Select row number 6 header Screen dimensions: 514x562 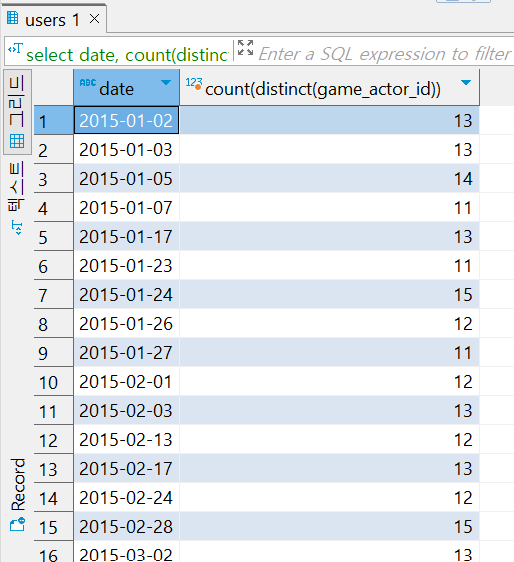tap(54, 266)
